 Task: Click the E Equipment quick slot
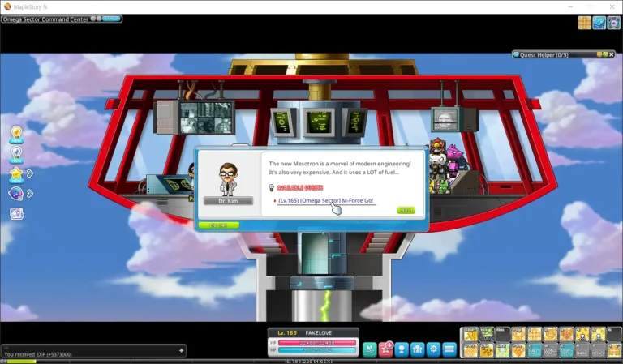tap(566, 350)
